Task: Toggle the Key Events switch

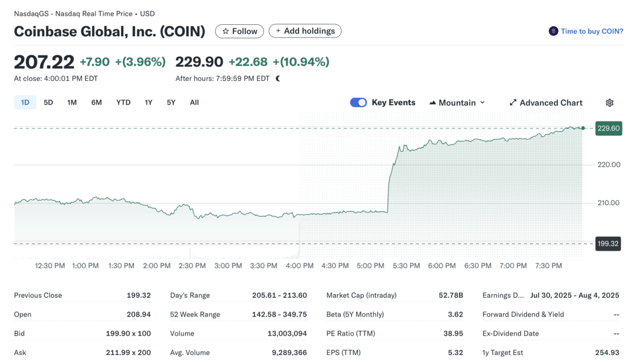Action: 359,103
